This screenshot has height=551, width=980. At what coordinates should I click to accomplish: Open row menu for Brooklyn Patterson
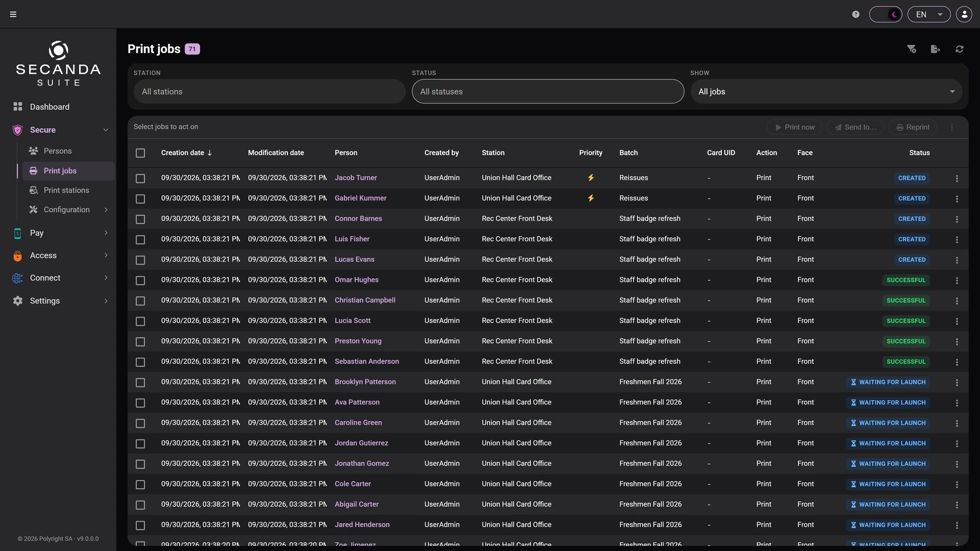[x=957, y=383]
